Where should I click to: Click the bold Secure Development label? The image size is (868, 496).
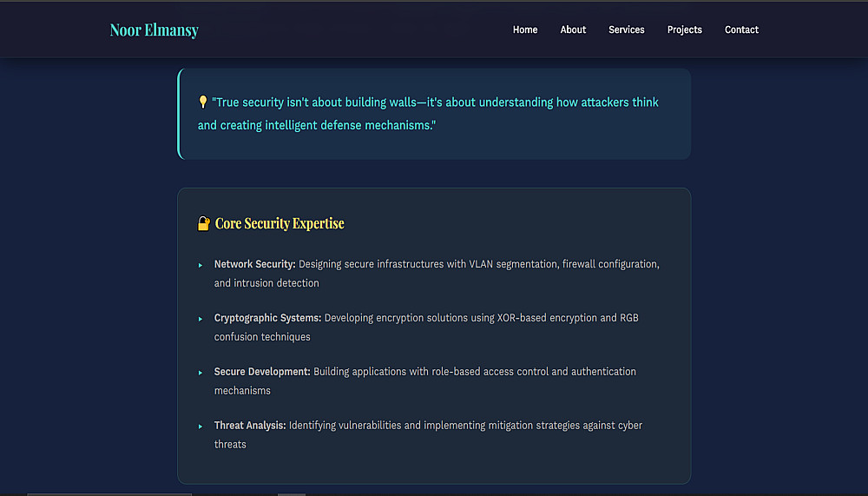[262, 372]
